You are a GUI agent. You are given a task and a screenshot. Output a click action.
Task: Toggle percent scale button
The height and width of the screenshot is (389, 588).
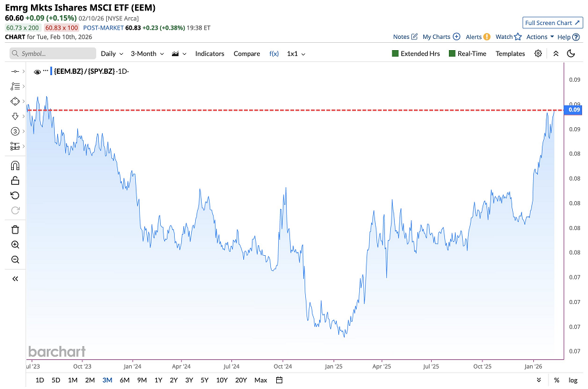556,380
